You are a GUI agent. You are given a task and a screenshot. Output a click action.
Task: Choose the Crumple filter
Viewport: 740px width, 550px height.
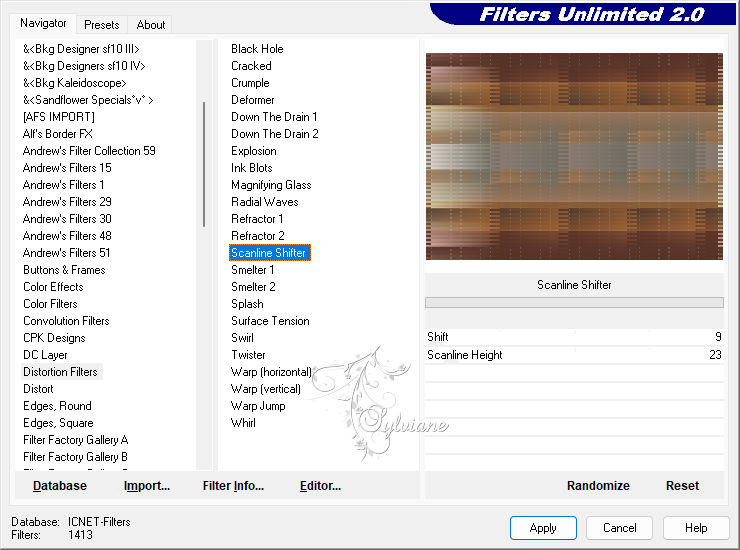pos(250,83)
